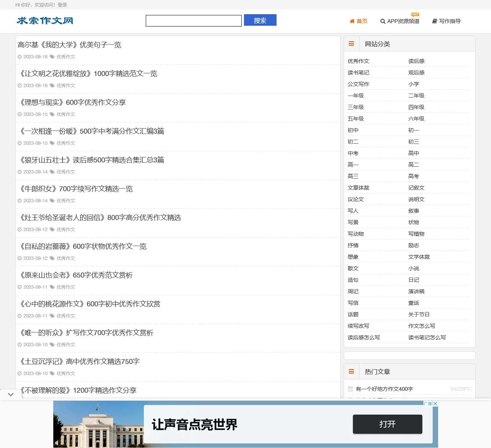491x448 pixels.
Task: Select the 读书笔记 category
Action: [x=358, y=73]
